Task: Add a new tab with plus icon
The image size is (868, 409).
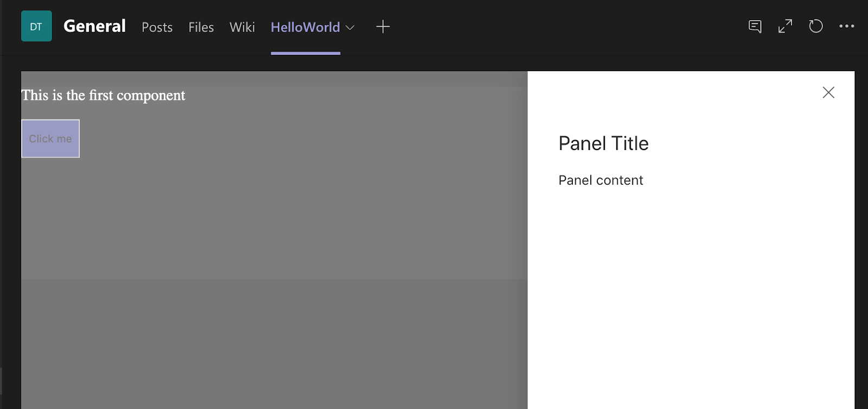Action: pos(383,27)
